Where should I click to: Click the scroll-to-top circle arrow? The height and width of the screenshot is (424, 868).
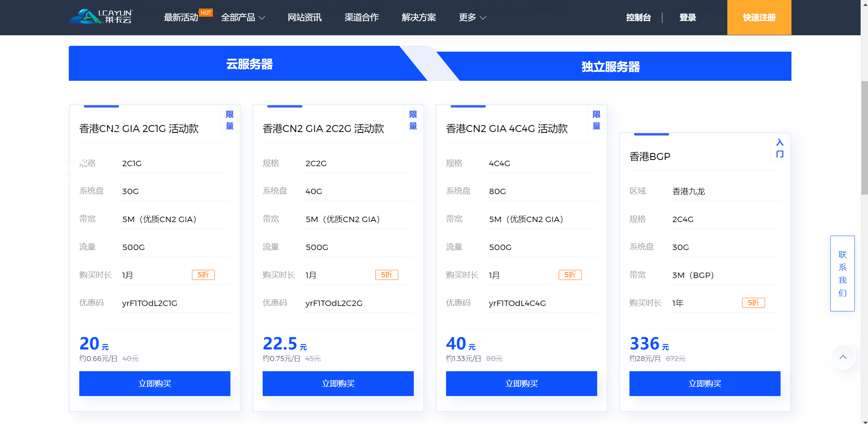(843, 357)
